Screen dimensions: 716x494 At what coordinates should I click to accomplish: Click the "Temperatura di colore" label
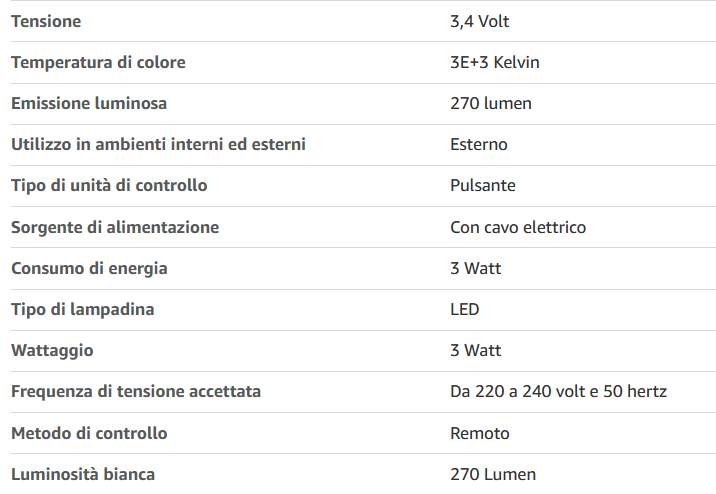coord(98,62)
